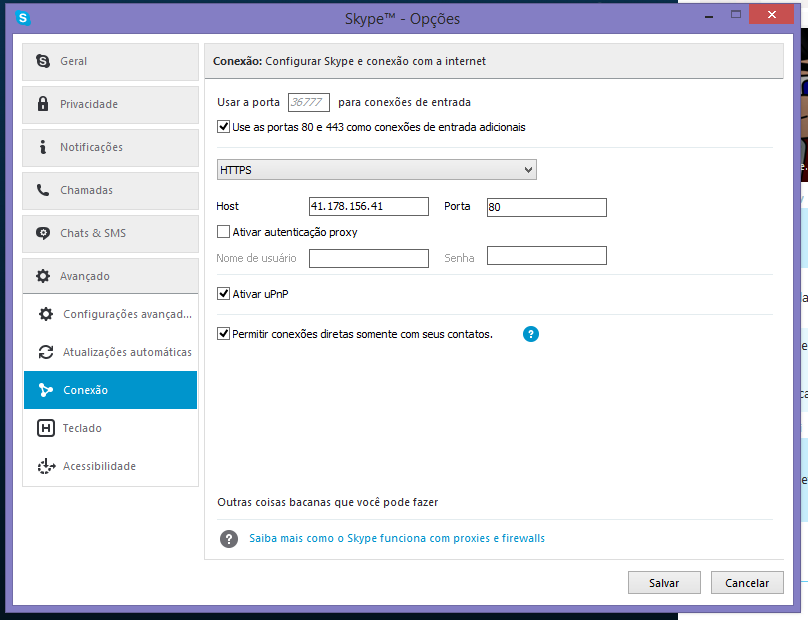The height and width of the screenshot is (620, 808).
Task: Select Configurações avançadas sub-item
Action: [110, 314]
